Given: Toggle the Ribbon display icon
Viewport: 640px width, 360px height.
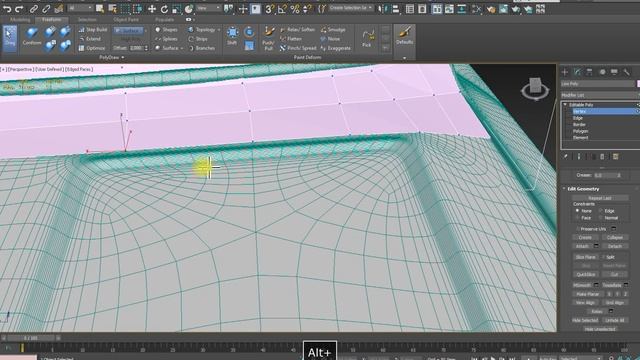Looking at the screenshot, I should 437,9.
